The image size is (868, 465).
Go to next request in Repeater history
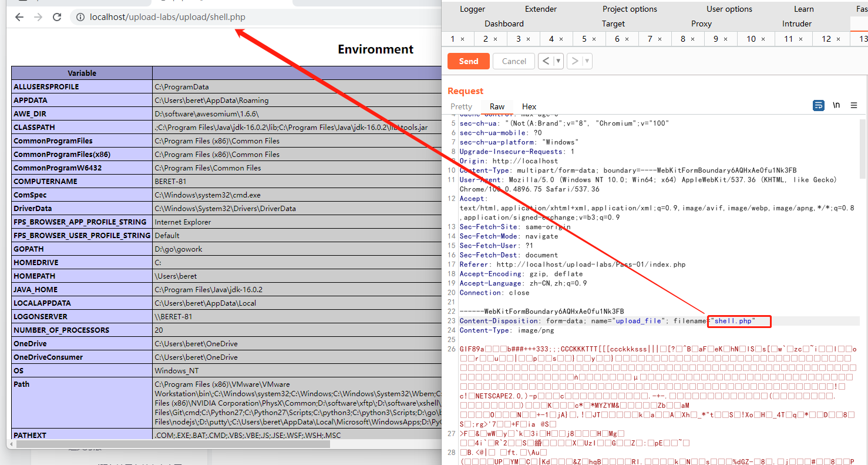pos(574,61)
